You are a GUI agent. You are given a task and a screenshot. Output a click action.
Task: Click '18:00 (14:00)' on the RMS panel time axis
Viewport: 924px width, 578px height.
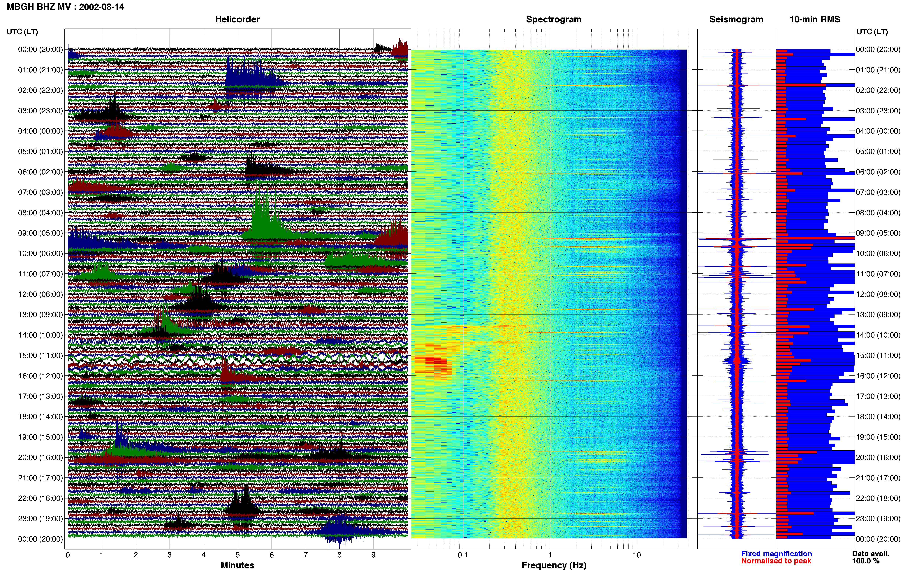[878, 417]
